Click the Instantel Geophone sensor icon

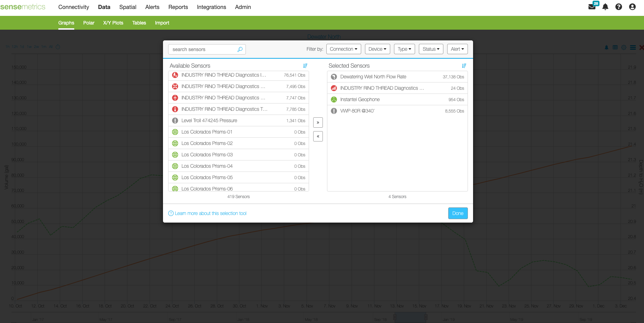click(334, 99)
